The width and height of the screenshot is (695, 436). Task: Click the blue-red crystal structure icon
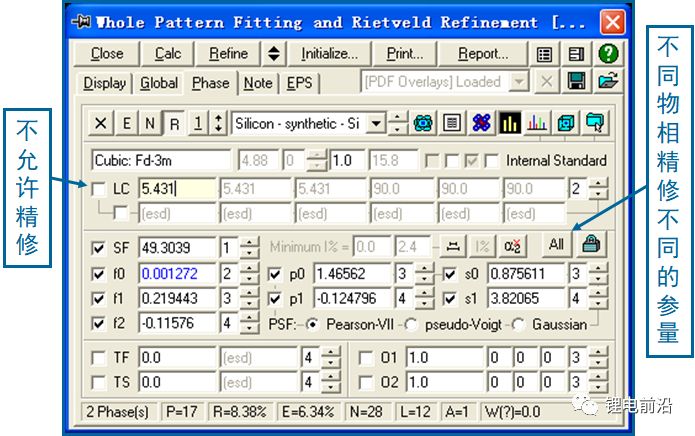481,123
